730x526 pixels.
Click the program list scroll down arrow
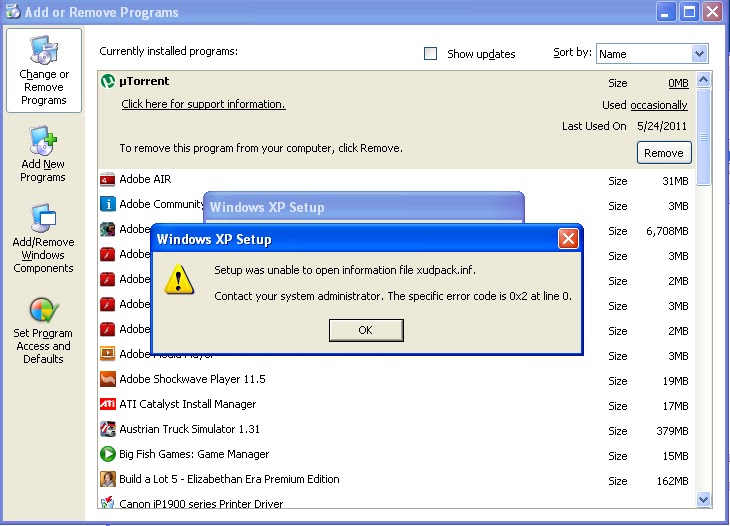[703, 499]
